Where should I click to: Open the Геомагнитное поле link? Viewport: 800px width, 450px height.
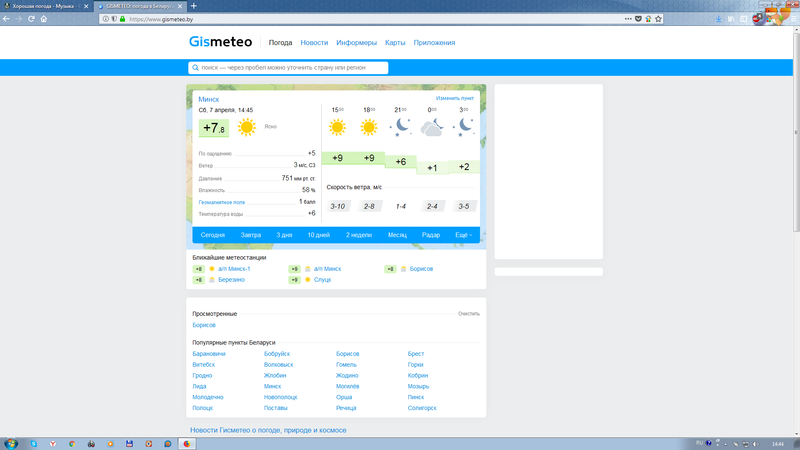pos(222,203)
